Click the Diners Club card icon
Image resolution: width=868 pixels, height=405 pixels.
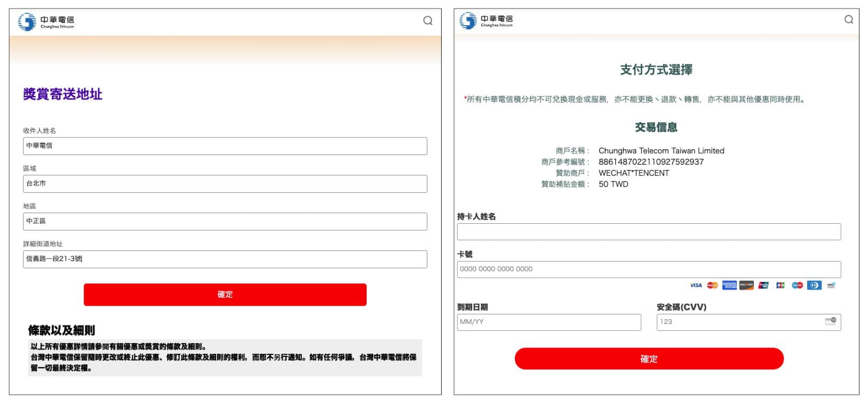click(x=814, y=286)
